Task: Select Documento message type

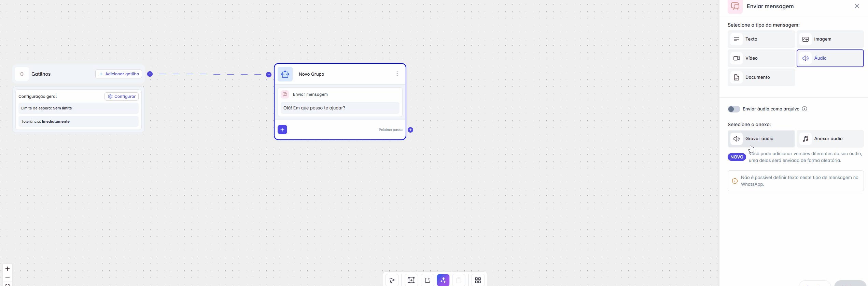Action: [761, 77]
